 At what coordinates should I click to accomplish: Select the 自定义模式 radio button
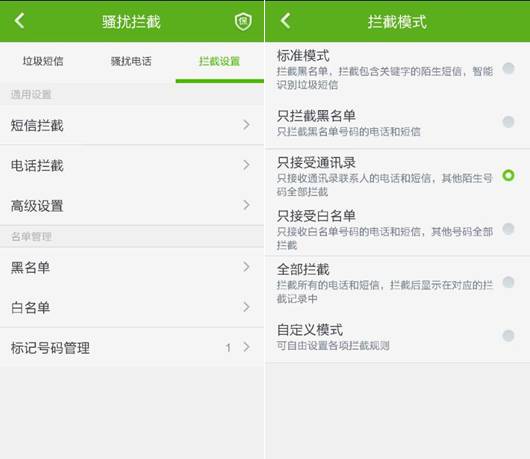click(508, 336)
